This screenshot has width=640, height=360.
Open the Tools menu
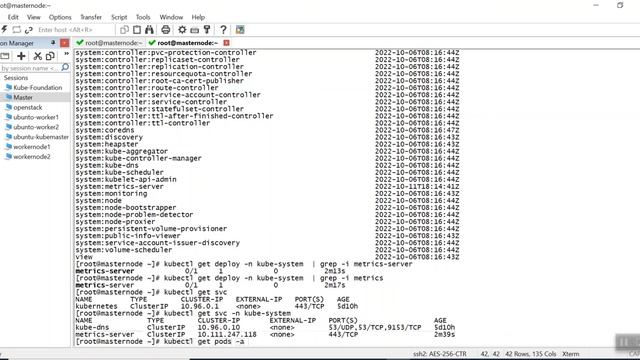pos(143,17)
